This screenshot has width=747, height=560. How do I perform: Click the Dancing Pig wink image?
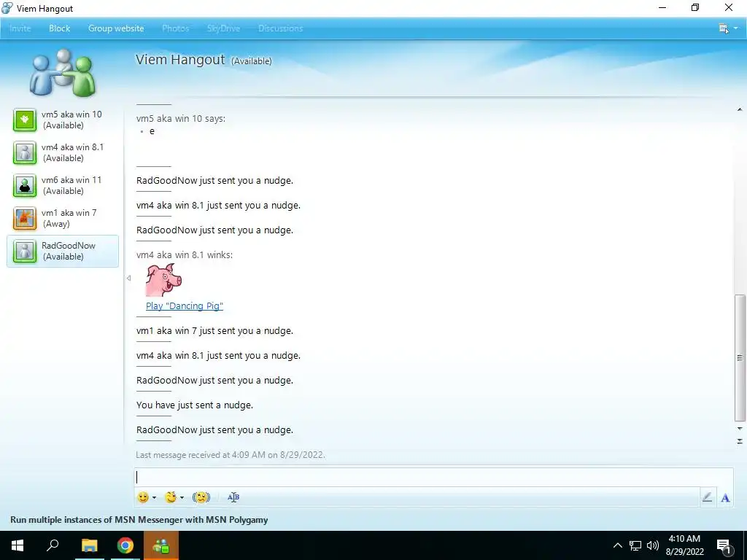click(164, 280)
